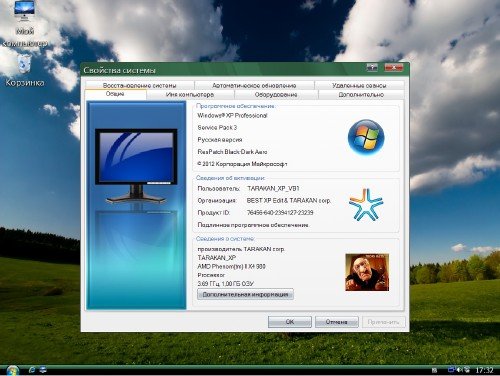Click the Применить button

click(383, 322)
